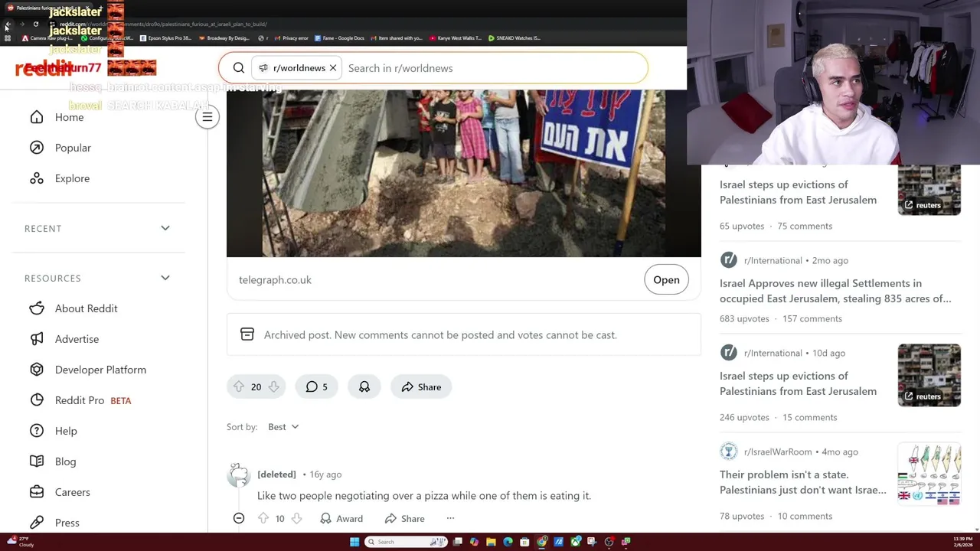
Task: Open the SNEAKO Watches bookmark
Action: click(x=514, y=37)
